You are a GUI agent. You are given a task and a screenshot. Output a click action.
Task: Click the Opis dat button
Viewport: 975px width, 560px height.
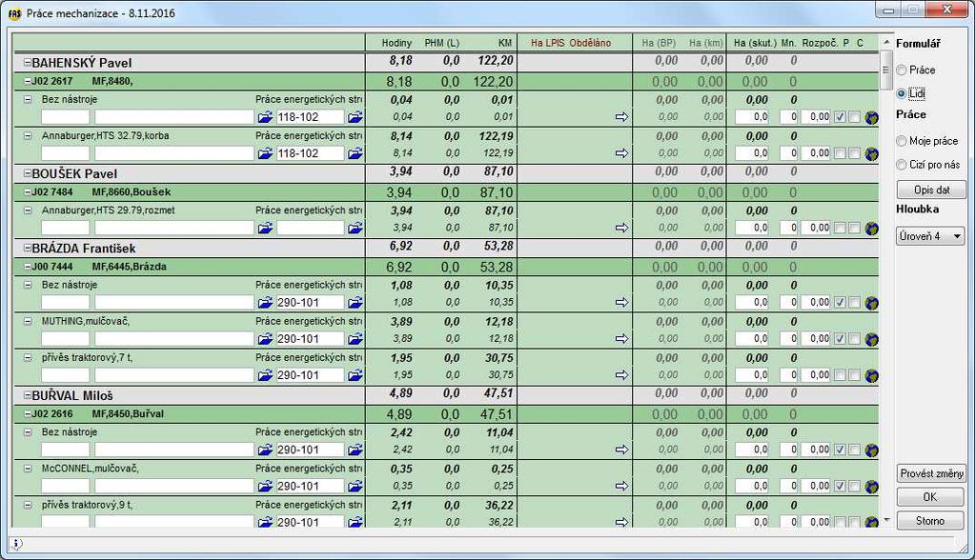click(x=931, y=190)
